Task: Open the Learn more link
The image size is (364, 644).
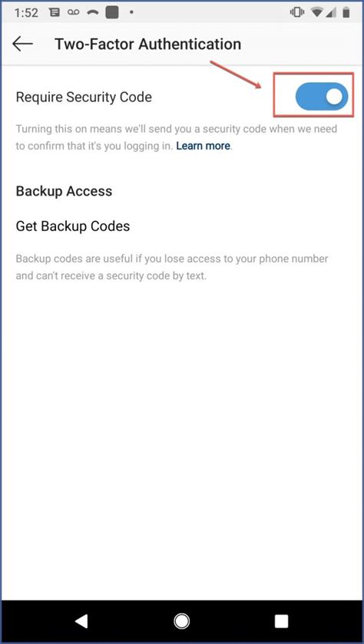Action: 203,146
